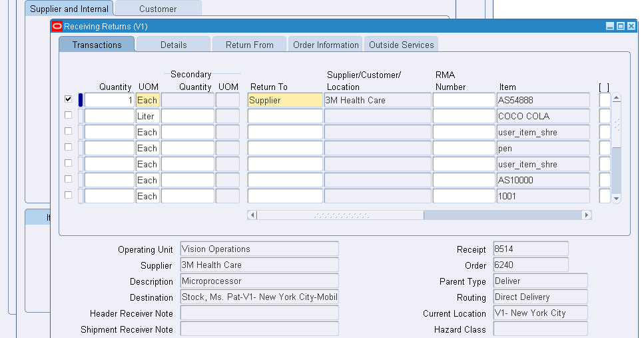
Task: Switch to the Details tab
Action: [x=173, y=45]
